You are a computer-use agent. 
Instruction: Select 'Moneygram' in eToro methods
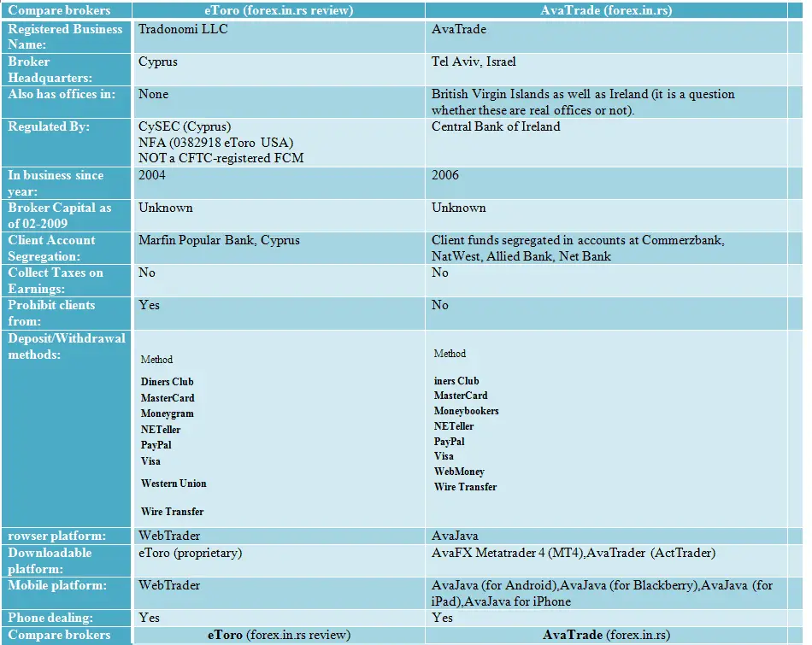click(x=168, y=413)
